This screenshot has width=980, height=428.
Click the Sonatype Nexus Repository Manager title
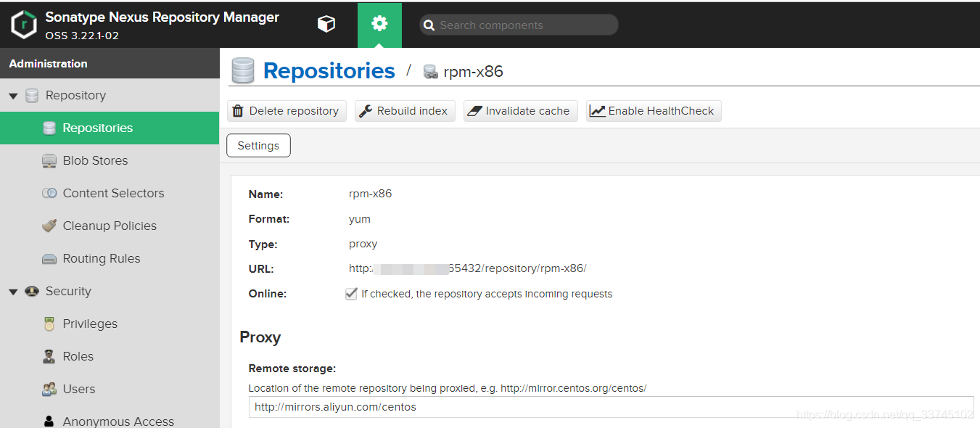(x=162, y=17)
